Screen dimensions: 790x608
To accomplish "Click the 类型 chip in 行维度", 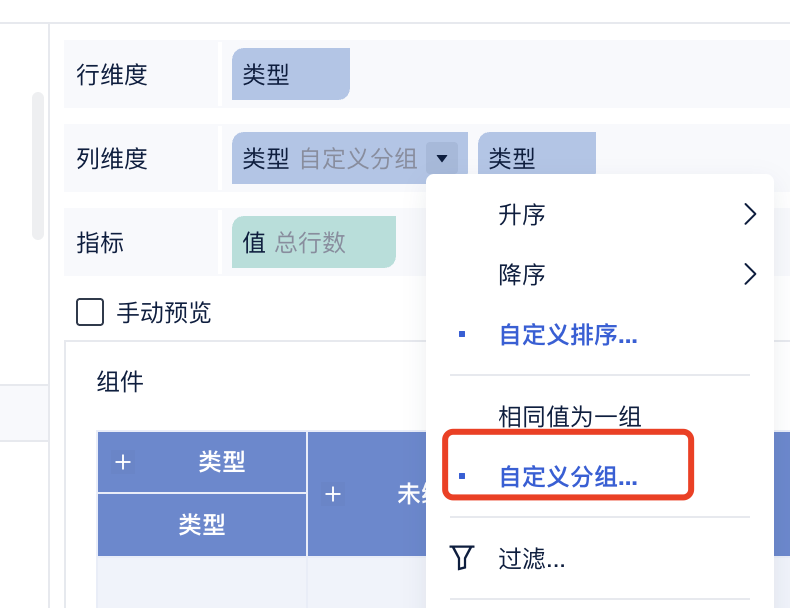I will pyautogui.click(x=291, y=74).
